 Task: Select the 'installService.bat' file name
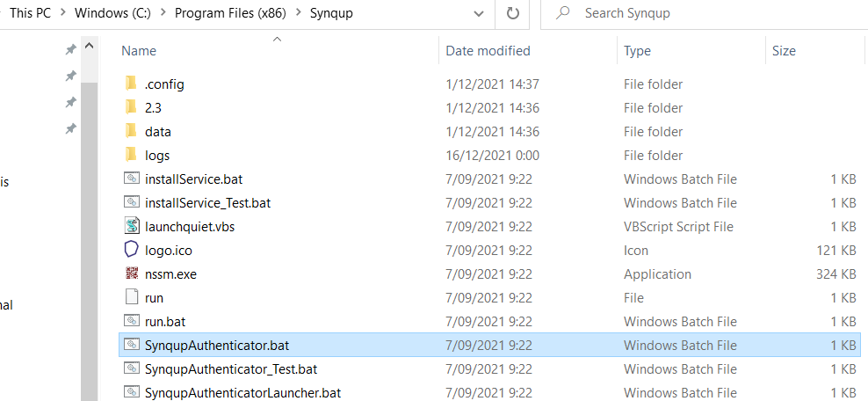(x=194, y=179)
